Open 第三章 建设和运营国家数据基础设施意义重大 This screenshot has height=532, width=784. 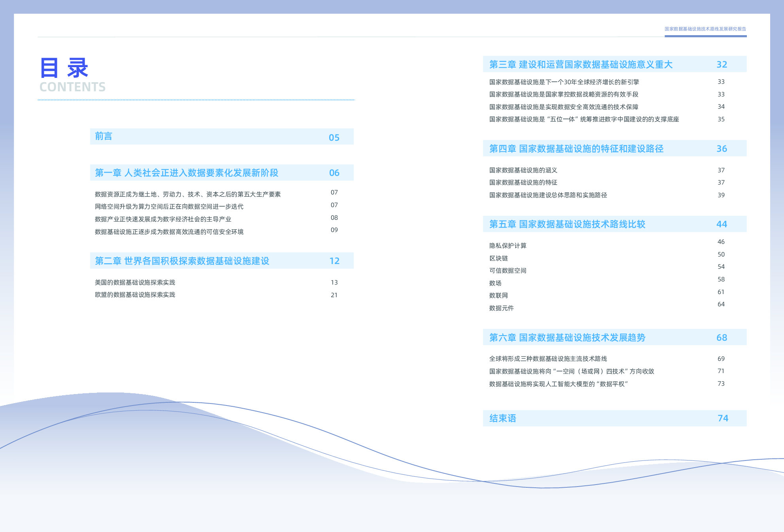coord(614,64)
